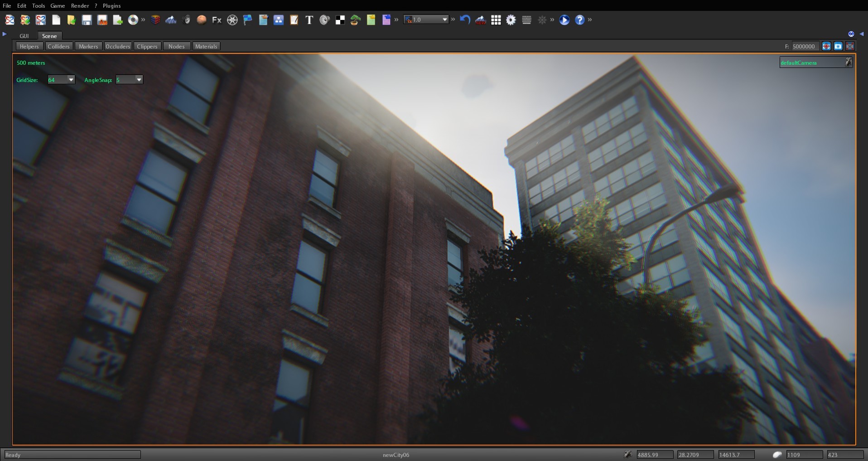Toggle the checkerboard render mode icon
Image resolution: width=868 pixels, height=461 pixels.
pos(339,20)
